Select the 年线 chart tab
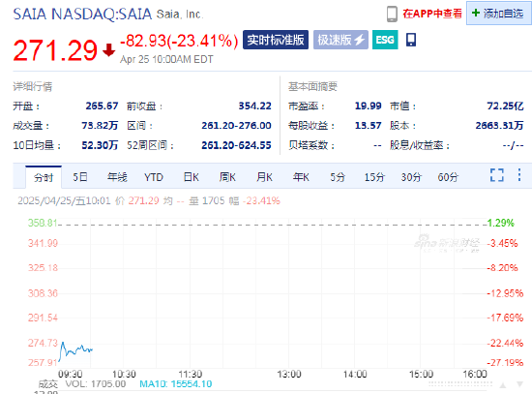Screen dimensions: 532x394 (117, 177)
